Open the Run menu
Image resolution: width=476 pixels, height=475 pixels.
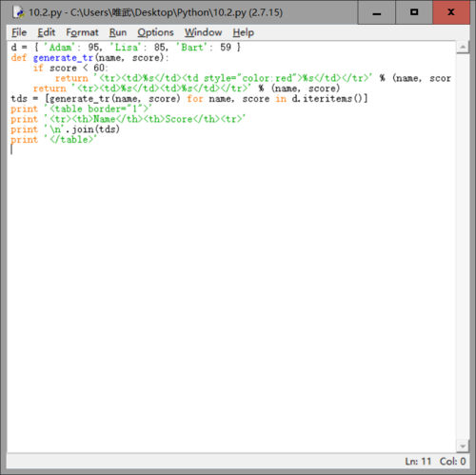(x=118, y=32)
